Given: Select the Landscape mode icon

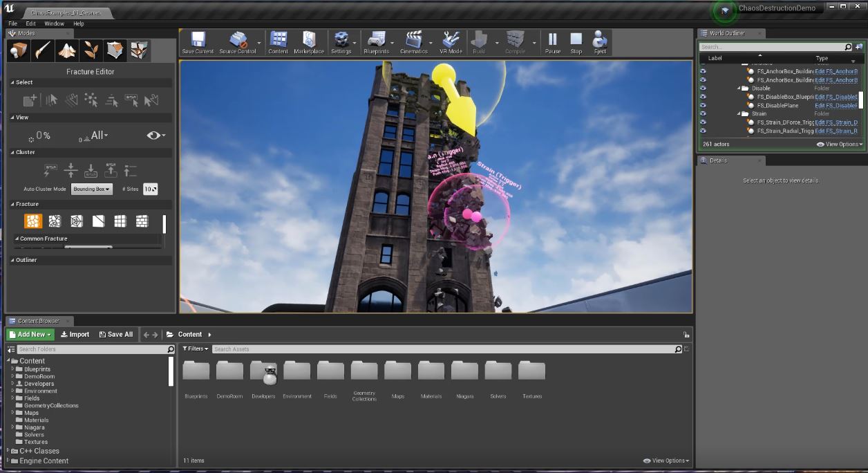Looking at the screenshot, I should point(66,50).
